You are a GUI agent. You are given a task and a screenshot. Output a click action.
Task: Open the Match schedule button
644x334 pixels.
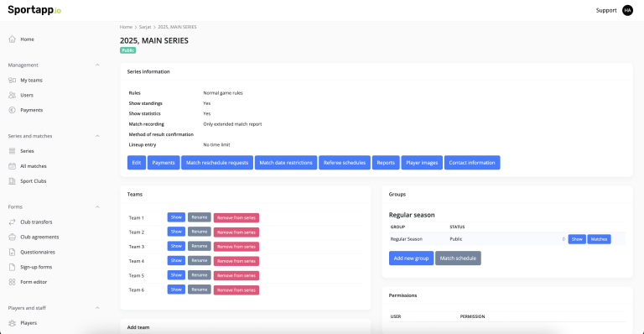458,258
